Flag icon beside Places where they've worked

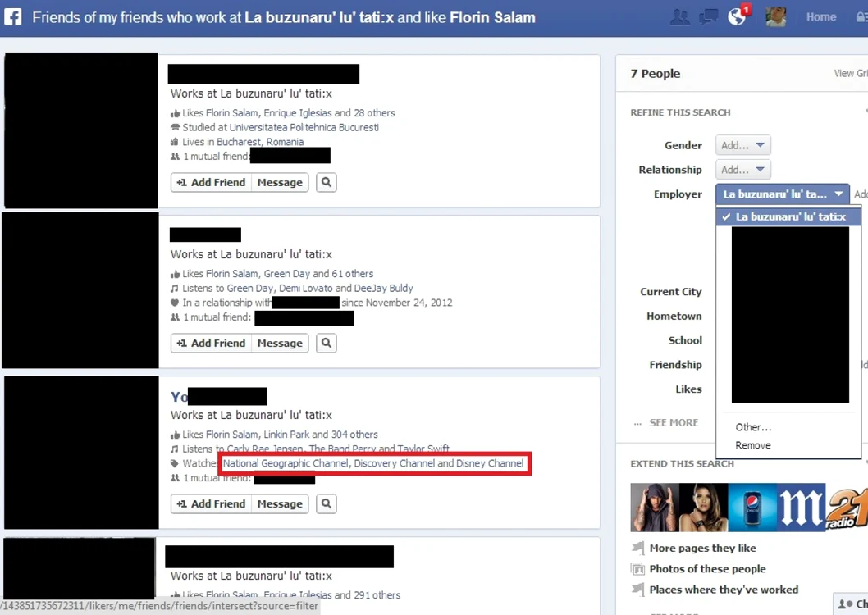637,590
